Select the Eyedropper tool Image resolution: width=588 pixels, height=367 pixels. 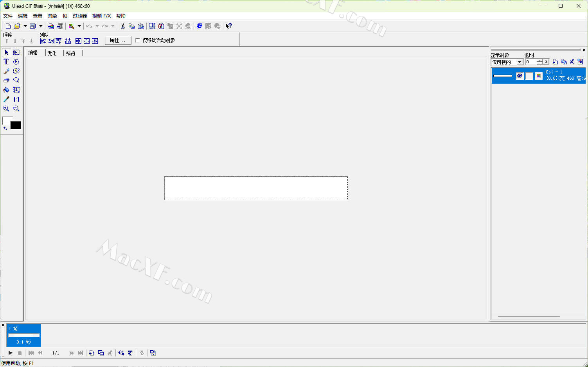pos(6,99)
